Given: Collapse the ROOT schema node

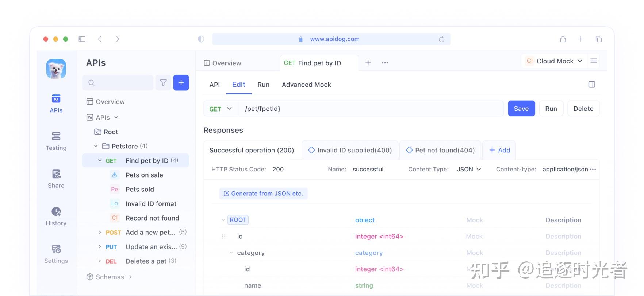Looking at the screenshot, I should [223, 220].
